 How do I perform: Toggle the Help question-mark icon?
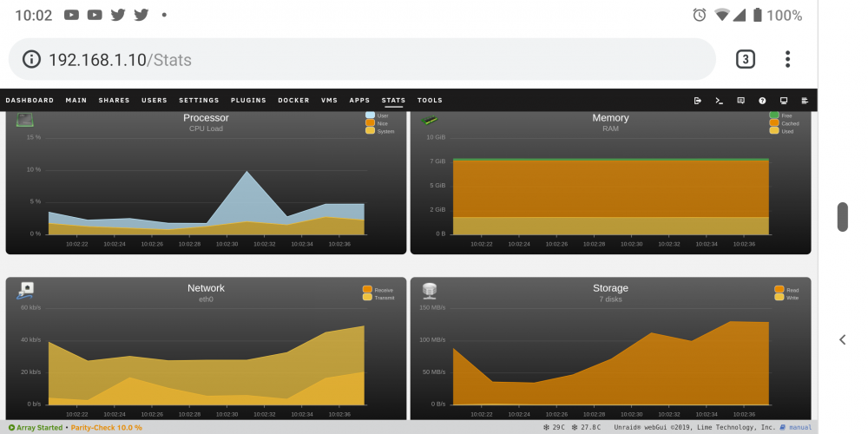762,101
